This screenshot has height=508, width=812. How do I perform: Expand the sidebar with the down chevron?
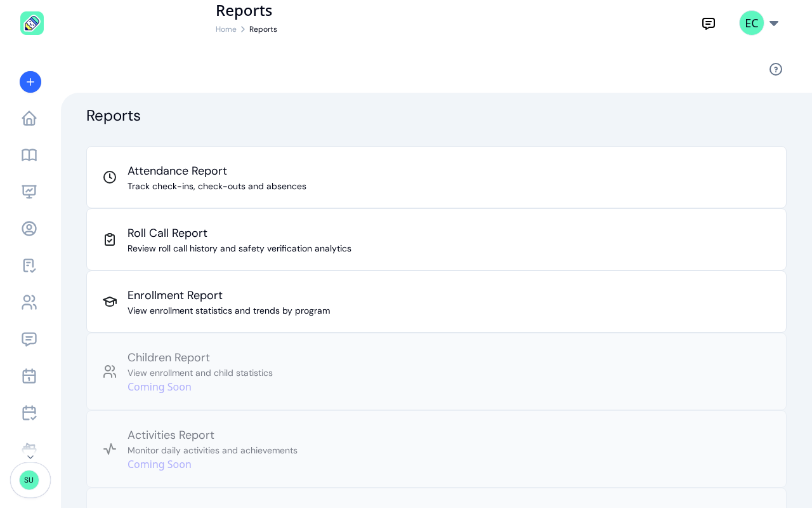pos(30,457)
